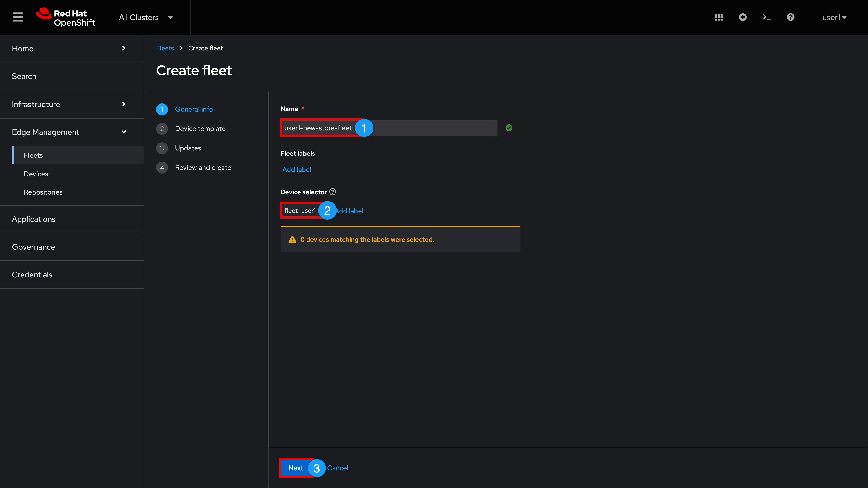
Task: Open Governance in the sidebar
Action: [72, 247]
